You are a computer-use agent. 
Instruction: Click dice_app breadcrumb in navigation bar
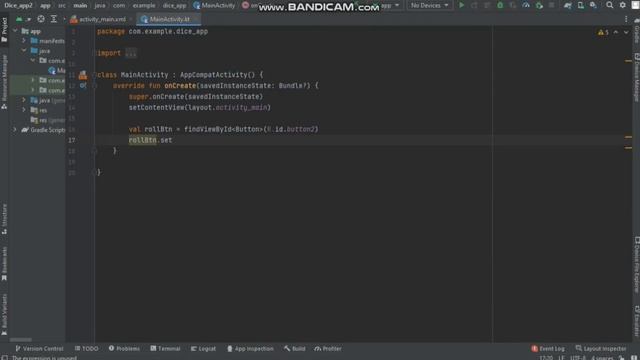coord(174,5)
